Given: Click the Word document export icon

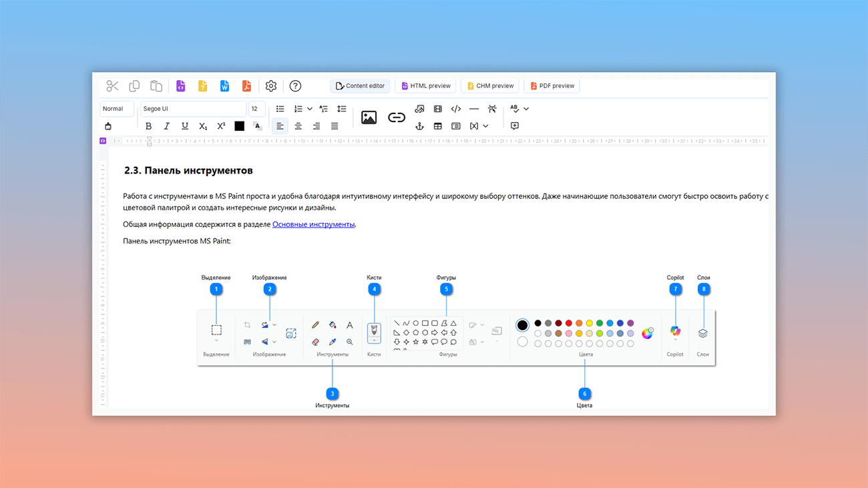Looking at the screenshot, I should point(224,86).
